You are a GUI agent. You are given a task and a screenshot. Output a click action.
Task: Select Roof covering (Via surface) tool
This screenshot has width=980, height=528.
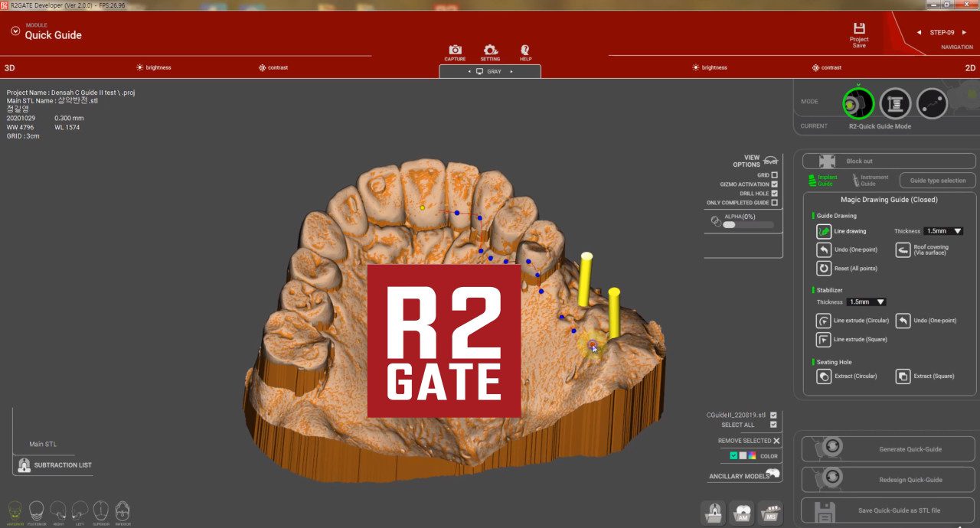pyautogui.click(x=903, y=250)
